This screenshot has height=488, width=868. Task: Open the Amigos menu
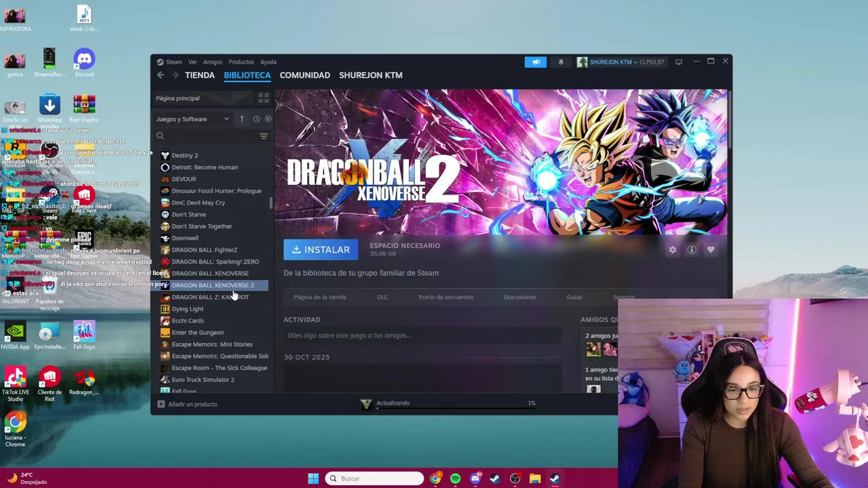(x=212, y=62)
